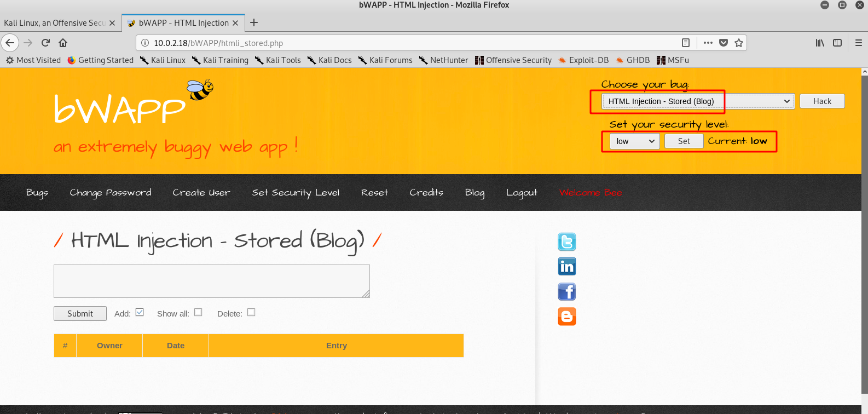Open the Offensive Security bookmark
This screenshot has width=868, height=414.
pos(513,60)
